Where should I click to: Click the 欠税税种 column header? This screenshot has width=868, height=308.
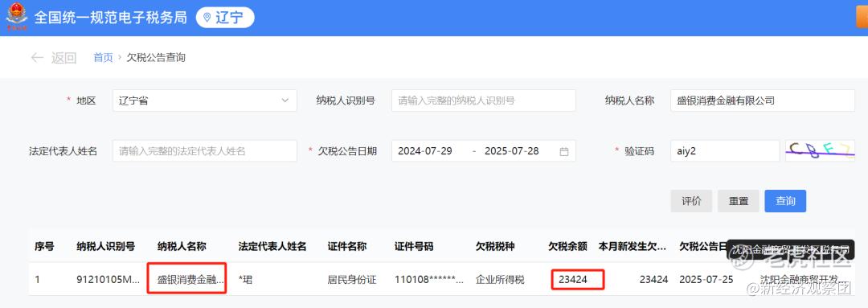coord(495,247)
